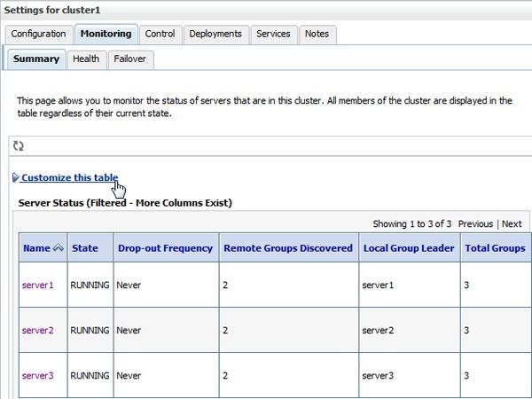
Task: Select the Control tab
Action: (x=160, y=34)
